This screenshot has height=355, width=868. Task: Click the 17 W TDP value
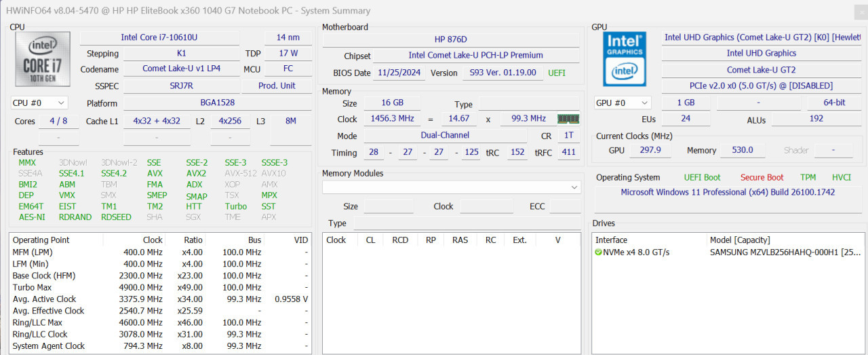tap(288, 53)
